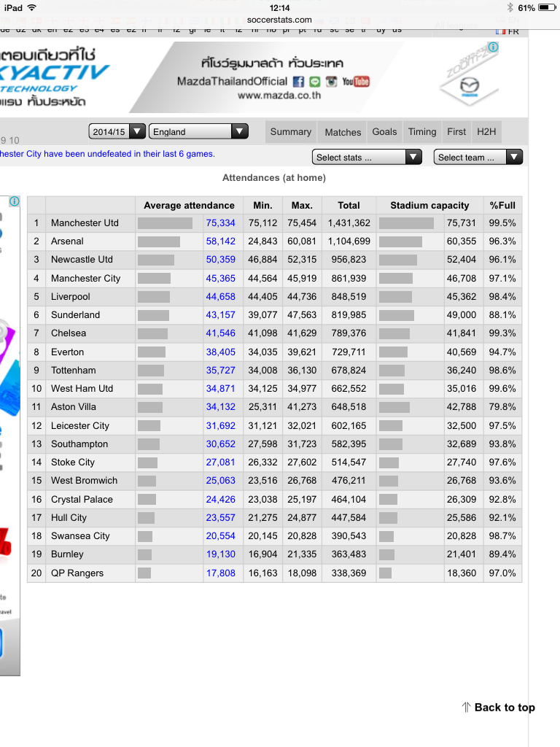The image size is (560, 747).
Task: Switch to the Summary tab
Action: tap(290, 132)
